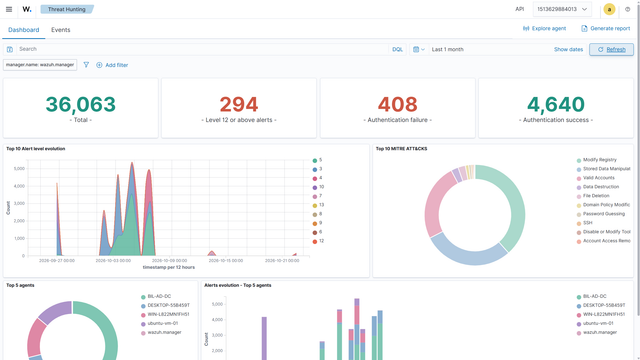
Task: Click the Wazuh logo
Action: click(27, 9)
